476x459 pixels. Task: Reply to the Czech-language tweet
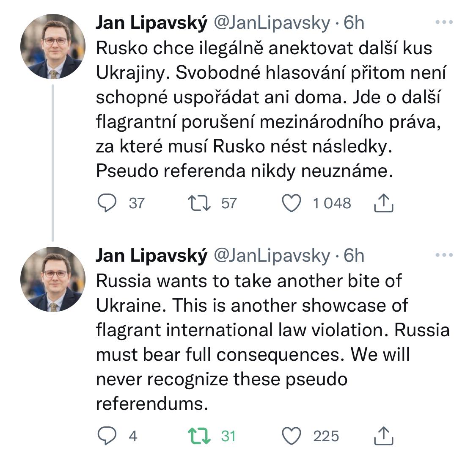click(x=107, y=203)
